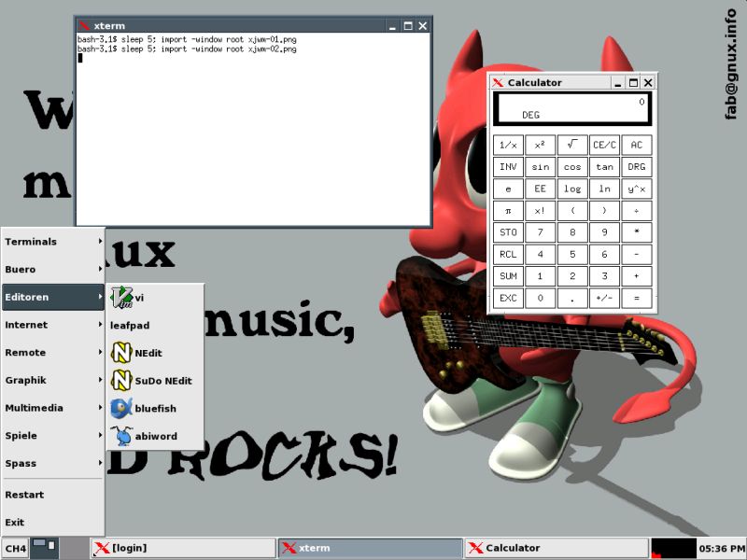747x560 pixels.
Task: Click the ln natural log key
Action: 604,189
